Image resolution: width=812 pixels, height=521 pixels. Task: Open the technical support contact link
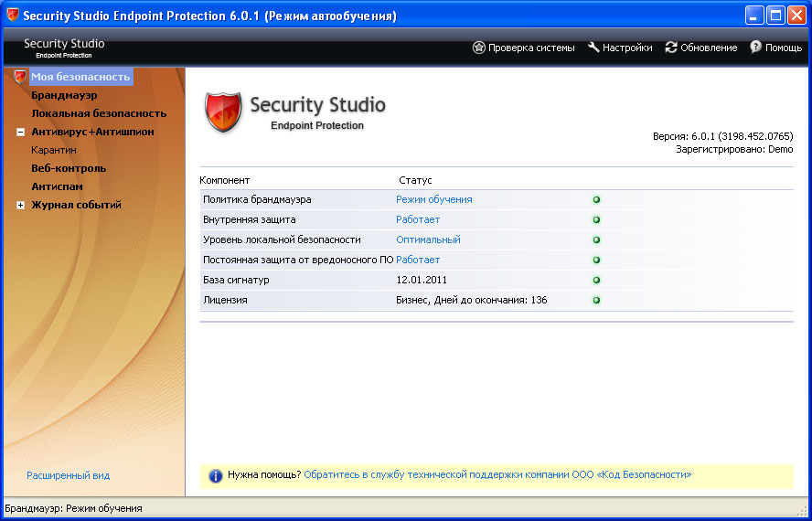coord(497,475)
